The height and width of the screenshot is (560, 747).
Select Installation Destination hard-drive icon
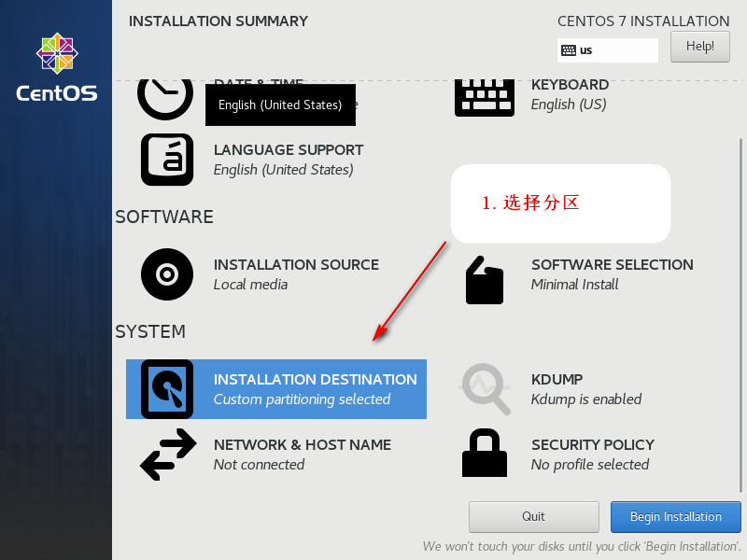click(x=167, y=389)
